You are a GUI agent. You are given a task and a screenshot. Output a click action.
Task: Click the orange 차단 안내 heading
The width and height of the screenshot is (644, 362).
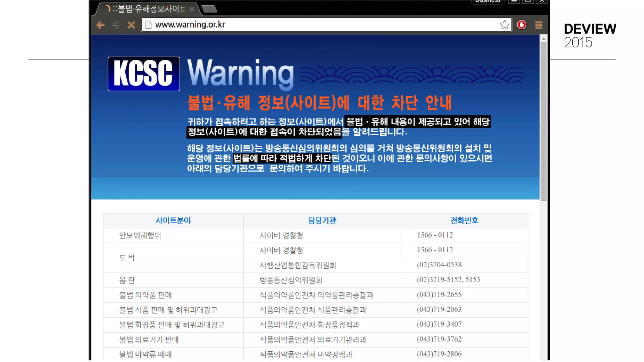319,103
